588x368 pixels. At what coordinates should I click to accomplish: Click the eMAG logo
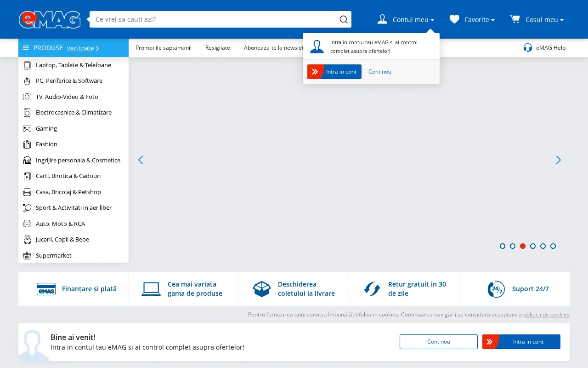click(x=50, y=19)
